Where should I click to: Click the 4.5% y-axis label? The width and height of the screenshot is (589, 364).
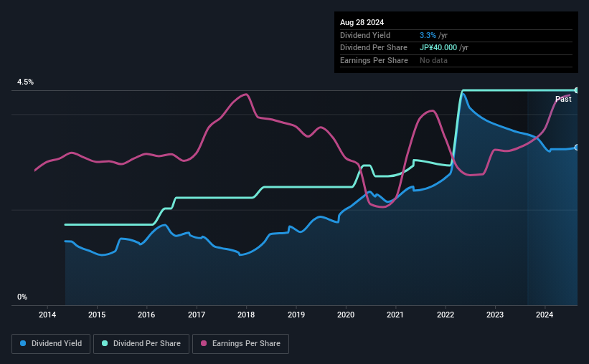(25, 82)
